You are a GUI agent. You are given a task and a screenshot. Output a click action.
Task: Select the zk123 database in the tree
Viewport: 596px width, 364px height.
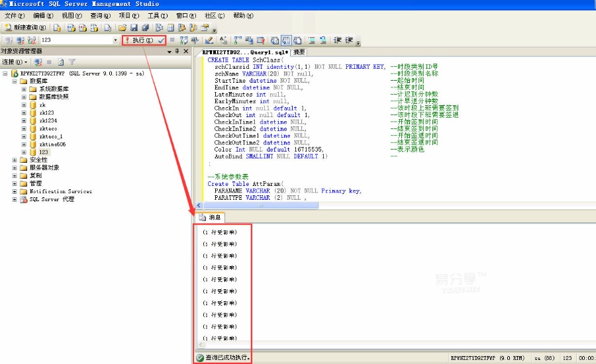pyautogui.click(x=47, y=113)
